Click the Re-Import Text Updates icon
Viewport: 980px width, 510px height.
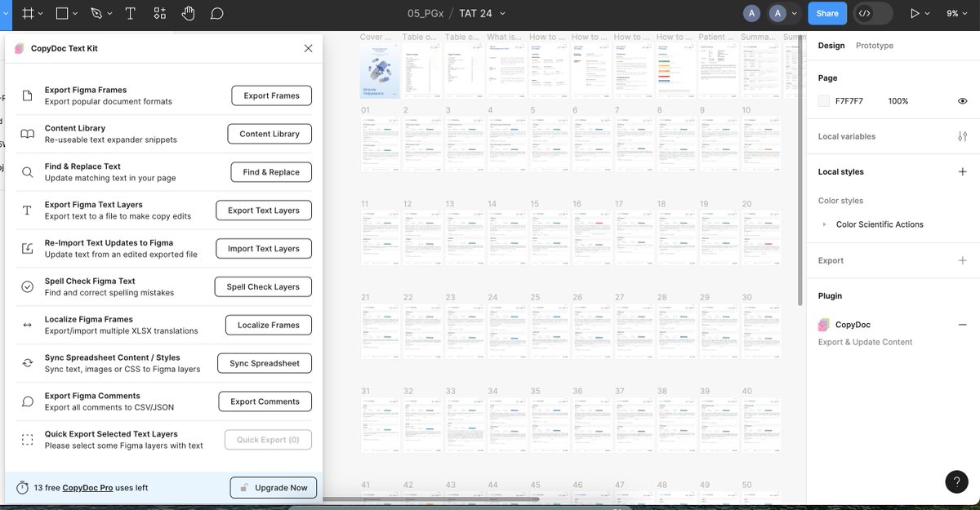tap(27, 249)
